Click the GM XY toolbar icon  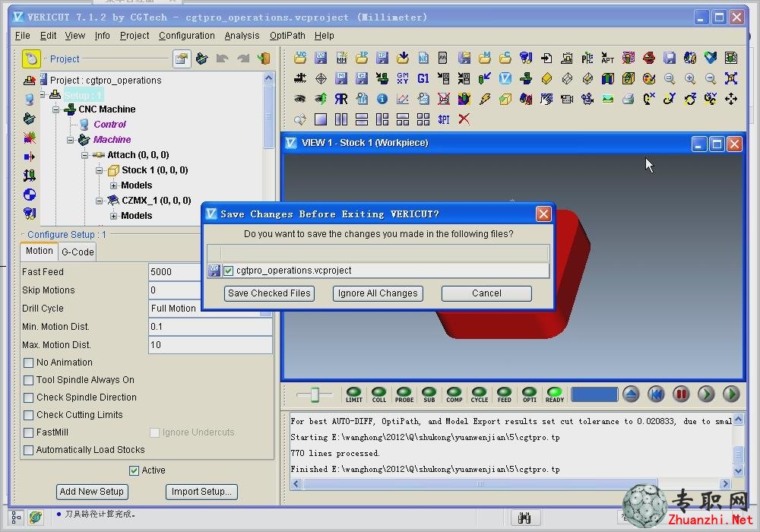(x=402, y=78)
